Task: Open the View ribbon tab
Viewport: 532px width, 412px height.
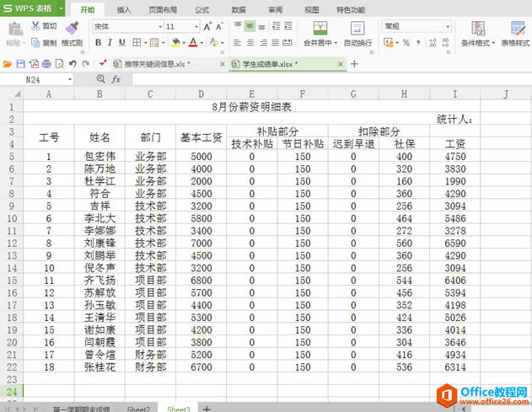Action: 312,10
